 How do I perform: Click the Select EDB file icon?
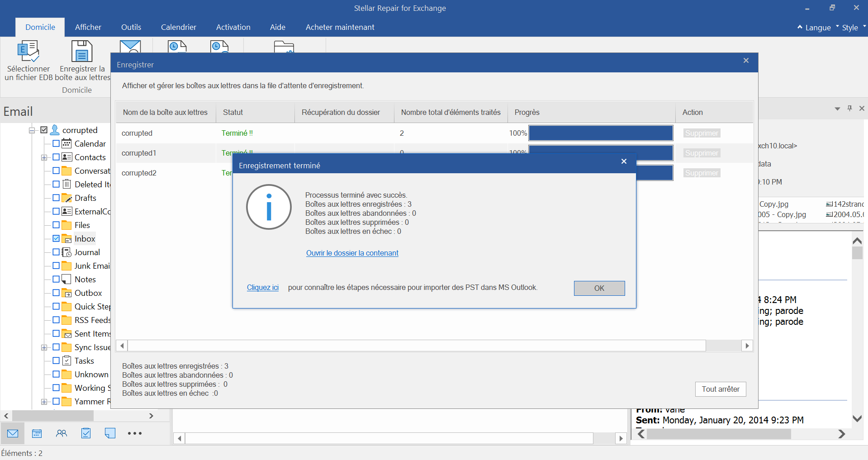[28, 52]
